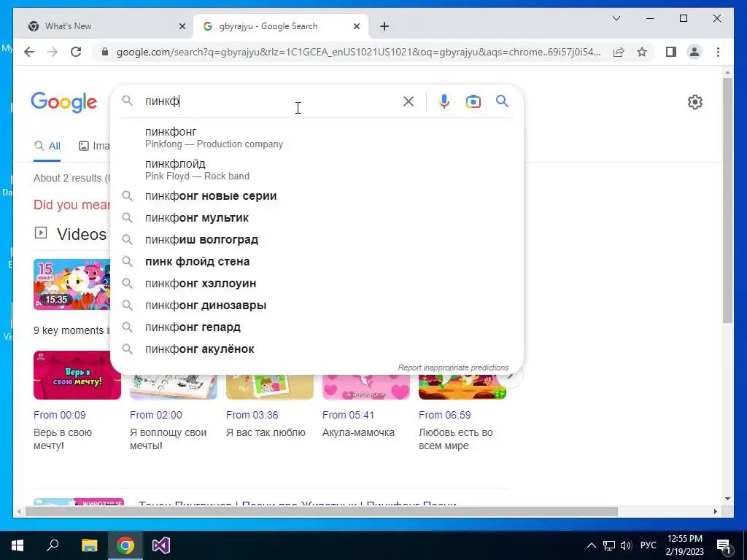This screenshot has width=747, height=560.
Task: Click the Google logo
Action: click(x=64, y=102)
